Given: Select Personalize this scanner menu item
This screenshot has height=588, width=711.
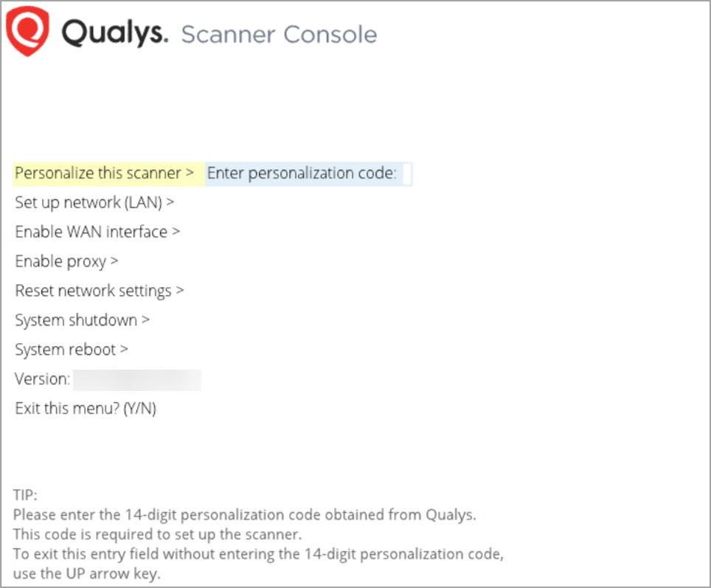Looking at the screenshot, I should 97,173.
